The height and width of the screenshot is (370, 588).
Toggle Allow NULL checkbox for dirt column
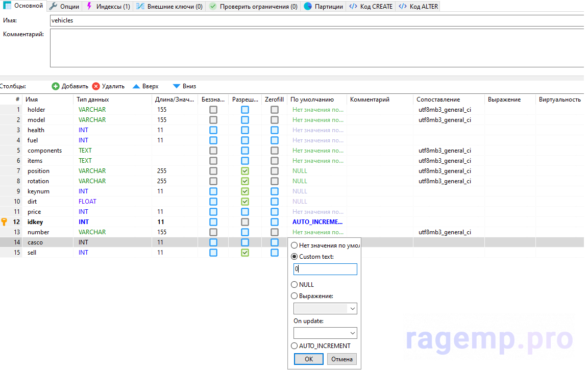(245, 201)
